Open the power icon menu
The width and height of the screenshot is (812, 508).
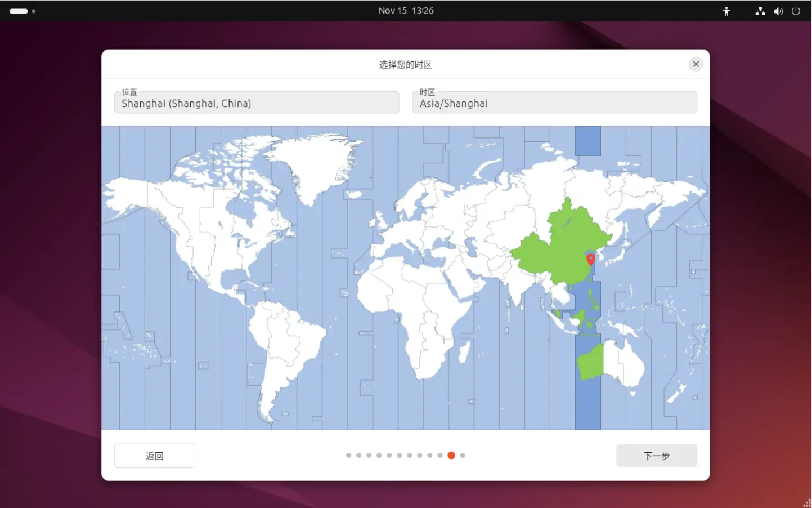[x=796, y=11]
